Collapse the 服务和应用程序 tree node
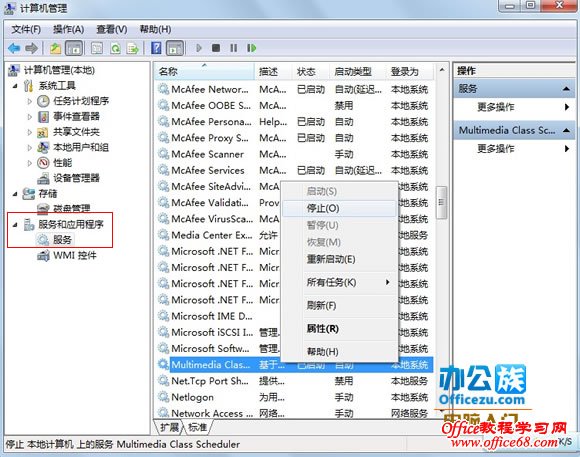 pyautogui.click(x=15, y=224)
